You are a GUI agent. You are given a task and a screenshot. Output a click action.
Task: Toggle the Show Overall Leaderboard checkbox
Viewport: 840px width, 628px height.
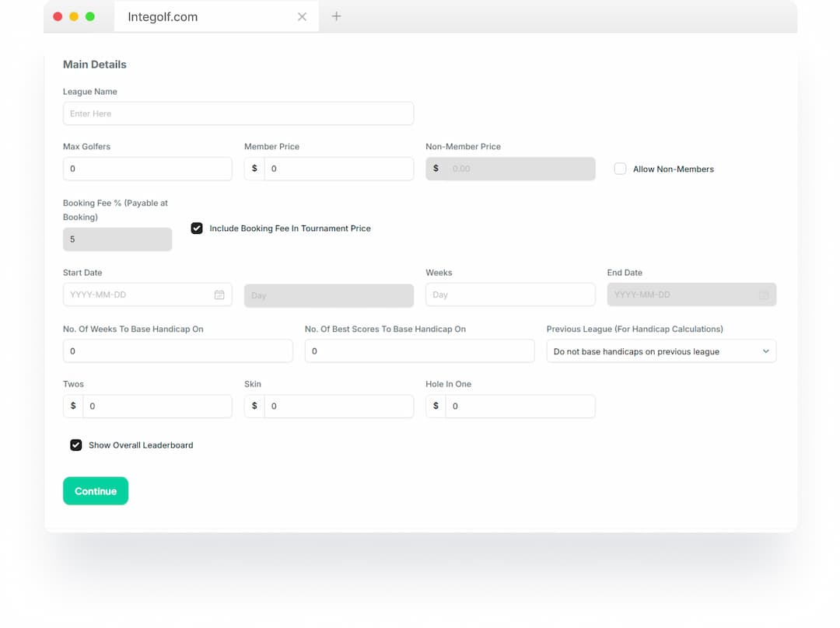pos(76,445)
